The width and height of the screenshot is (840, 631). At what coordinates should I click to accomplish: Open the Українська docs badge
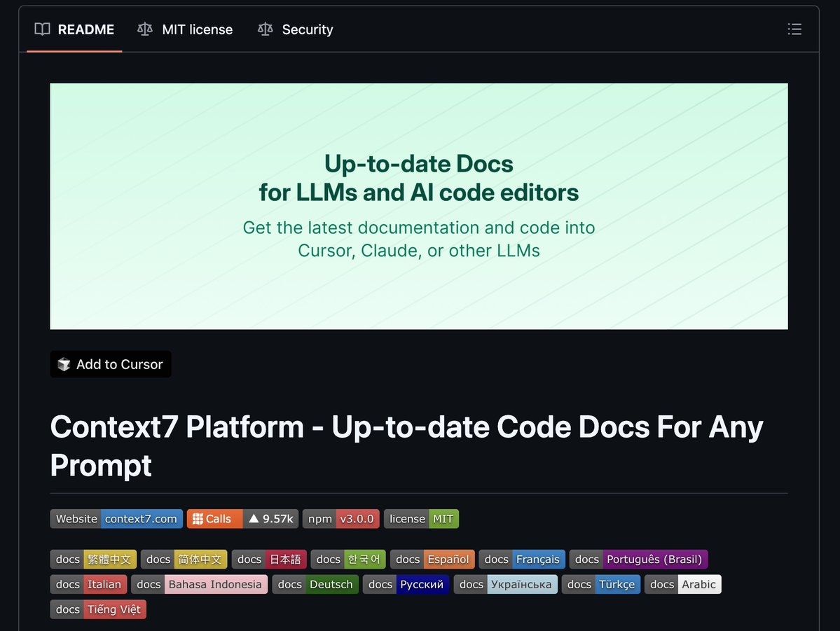click(x=506, y=584)
